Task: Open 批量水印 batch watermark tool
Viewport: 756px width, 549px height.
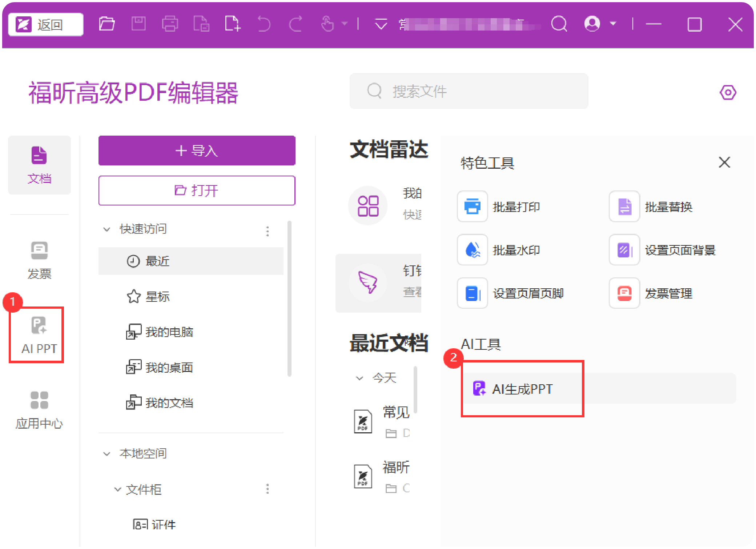Action: (x=499, y=249)
